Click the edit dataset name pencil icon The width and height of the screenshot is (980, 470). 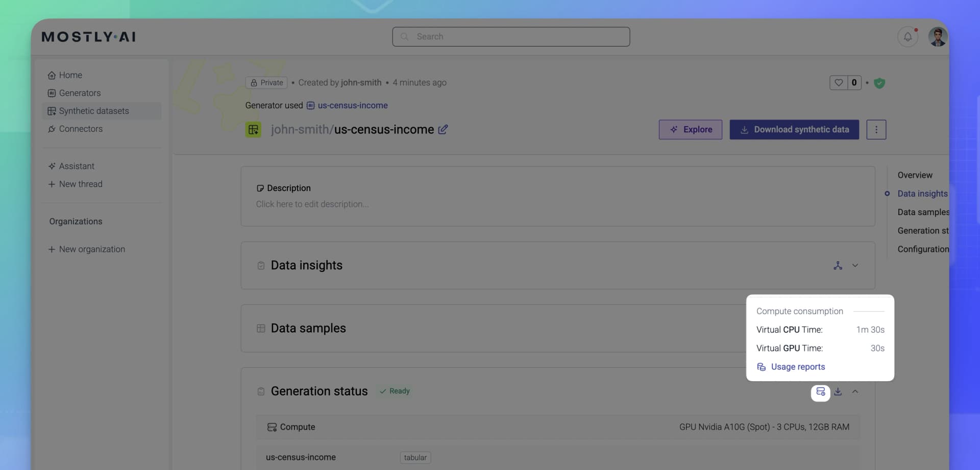click(x=443, y=130)
